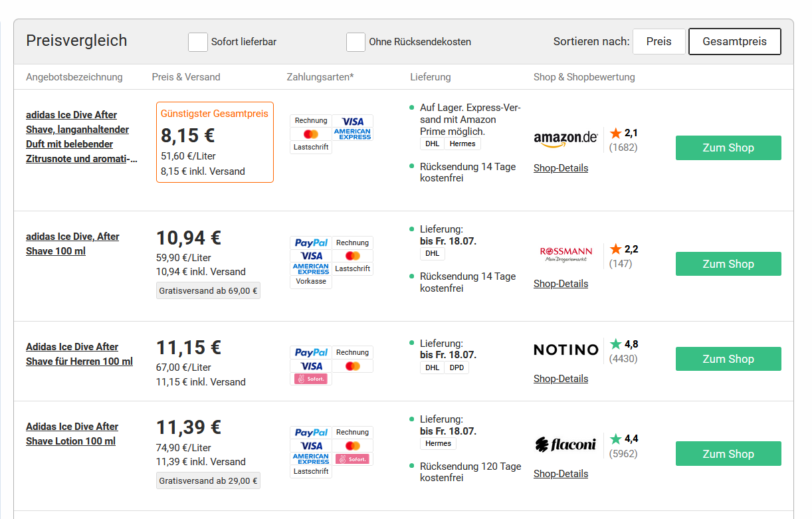812x519 pixels.
Task: Open the adidas Ice Dive langanhaltender Duft offer link
Action: tap(82, 137)
